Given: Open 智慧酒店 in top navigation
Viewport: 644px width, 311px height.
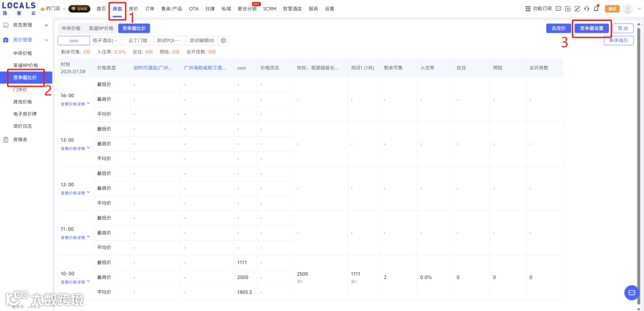Looking at the screenshot, I should tap(292, 8).
